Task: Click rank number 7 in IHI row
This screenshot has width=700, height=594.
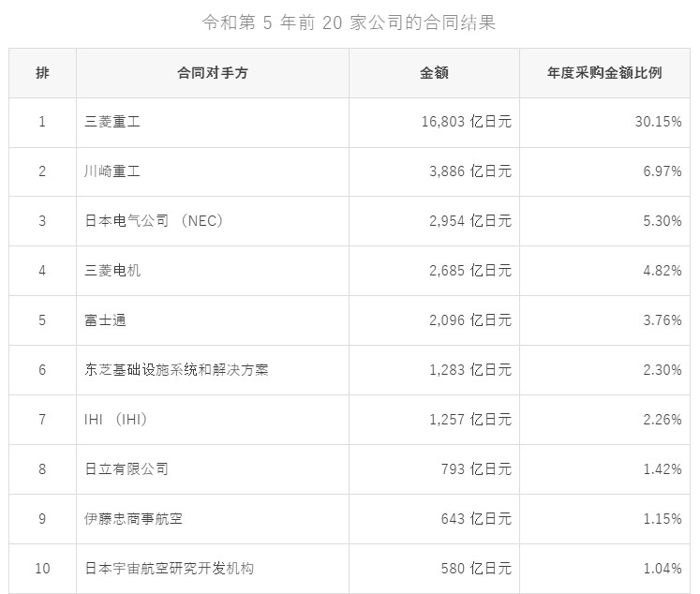Action: point(42,420)
